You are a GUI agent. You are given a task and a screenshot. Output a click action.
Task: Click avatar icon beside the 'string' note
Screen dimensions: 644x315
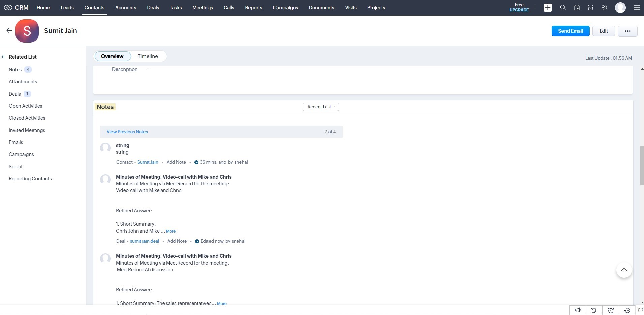click(x=105, y=148)
